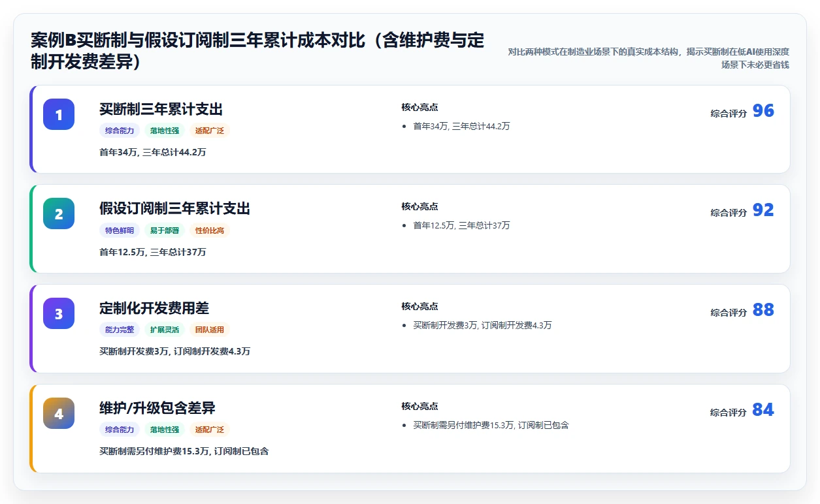Select bold summary 首年34万, 三年总计44.2万 under the tags
This screenshot has height=504, width=820.
tap(152, 152)
